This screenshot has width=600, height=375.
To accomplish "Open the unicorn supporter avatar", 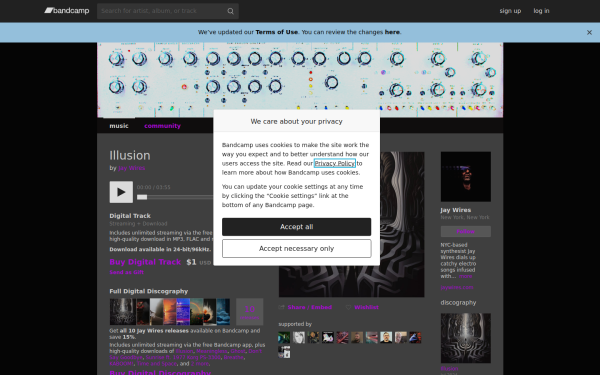I will pyautogui.click(x=328, y=338).
